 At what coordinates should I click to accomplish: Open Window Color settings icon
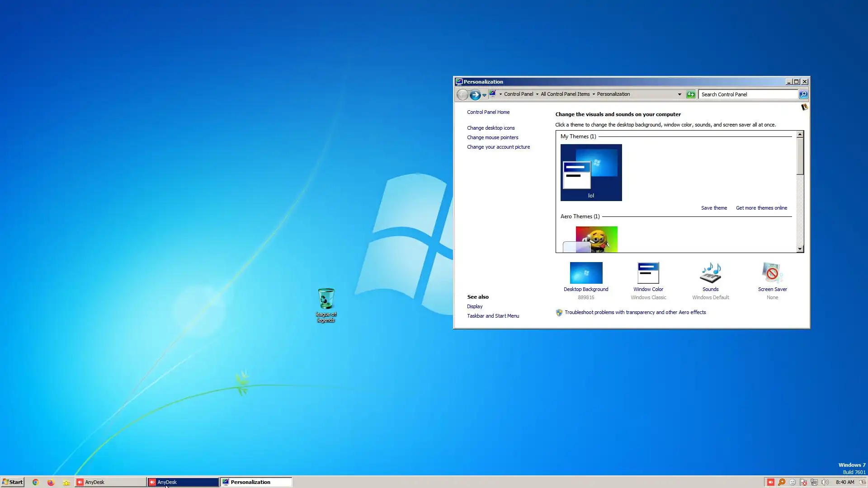click(x=648, y=273)
